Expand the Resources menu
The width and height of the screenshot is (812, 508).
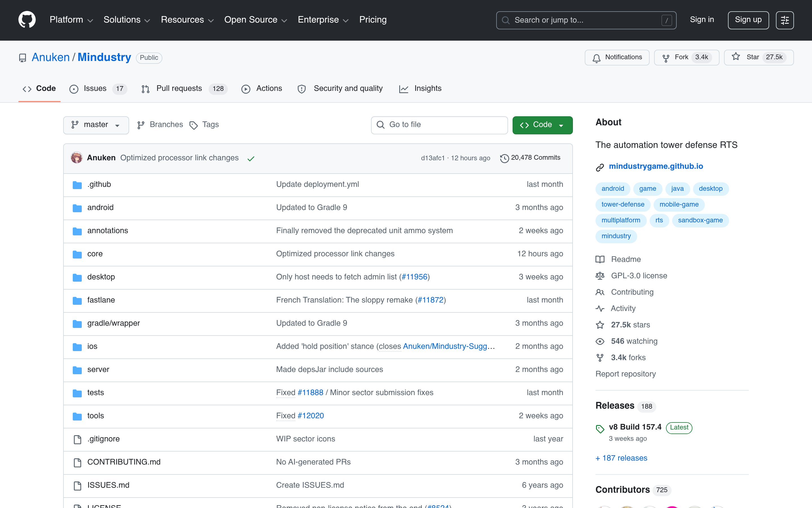click(x=187, y=20)
